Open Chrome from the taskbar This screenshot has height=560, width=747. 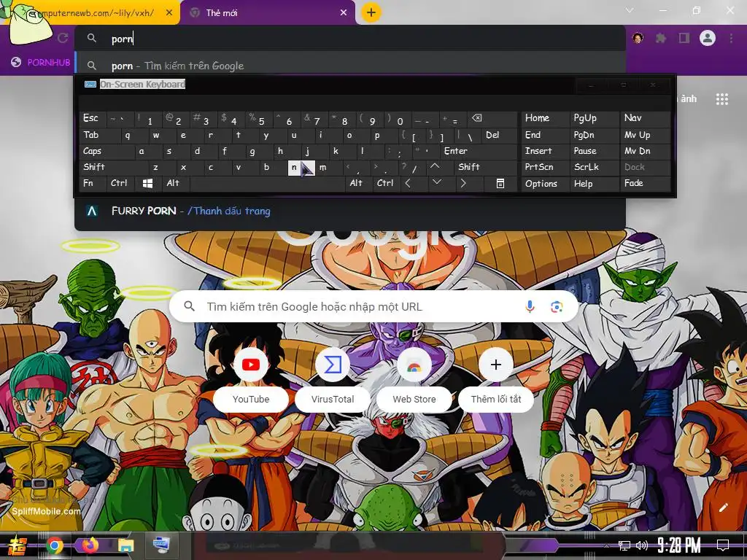point(54,545)
